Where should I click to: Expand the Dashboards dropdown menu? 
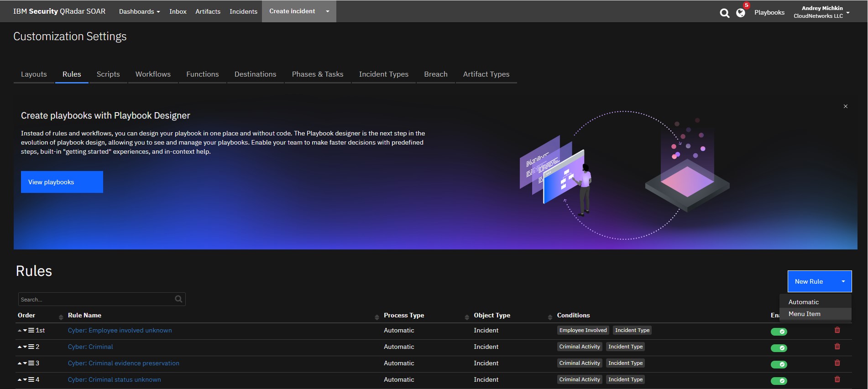click(139, 11)
